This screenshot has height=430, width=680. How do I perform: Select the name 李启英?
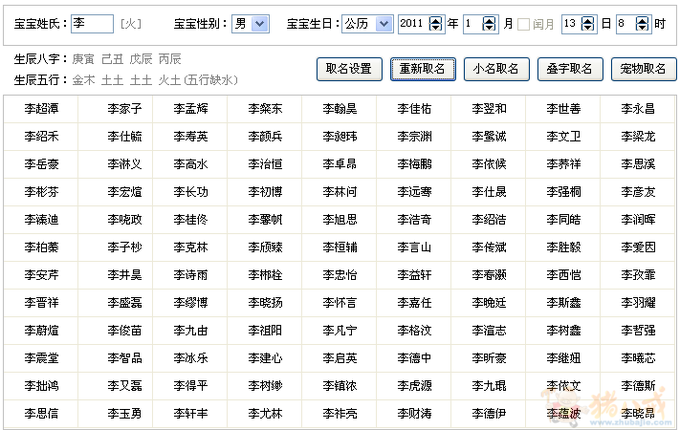click(x=340, y=358)
